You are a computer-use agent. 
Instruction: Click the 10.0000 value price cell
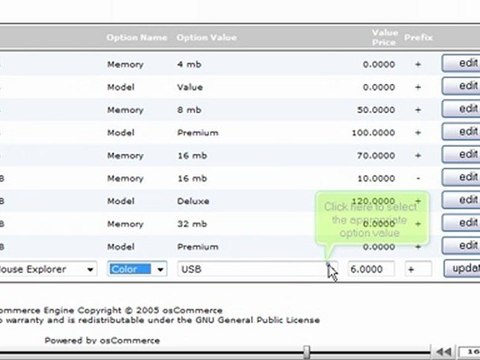point(376,178)
